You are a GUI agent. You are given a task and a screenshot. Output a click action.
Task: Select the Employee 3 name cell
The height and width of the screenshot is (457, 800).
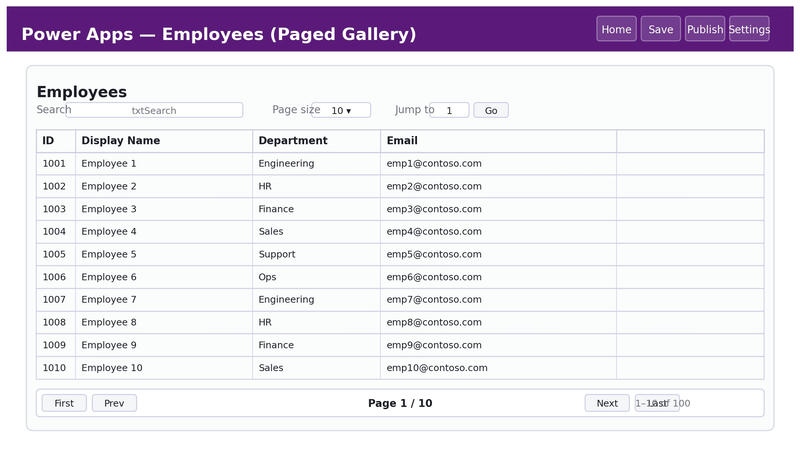[164, 209]
